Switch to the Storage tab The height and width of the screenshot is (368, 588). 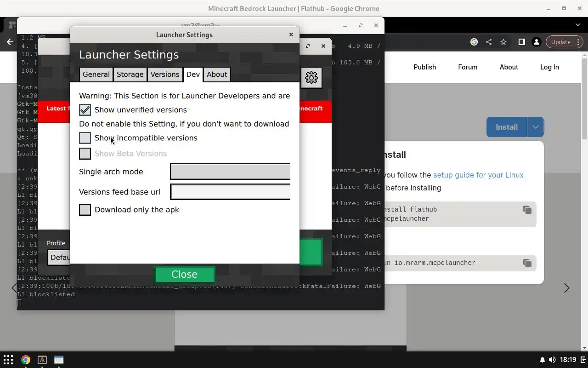pos(130,75)
